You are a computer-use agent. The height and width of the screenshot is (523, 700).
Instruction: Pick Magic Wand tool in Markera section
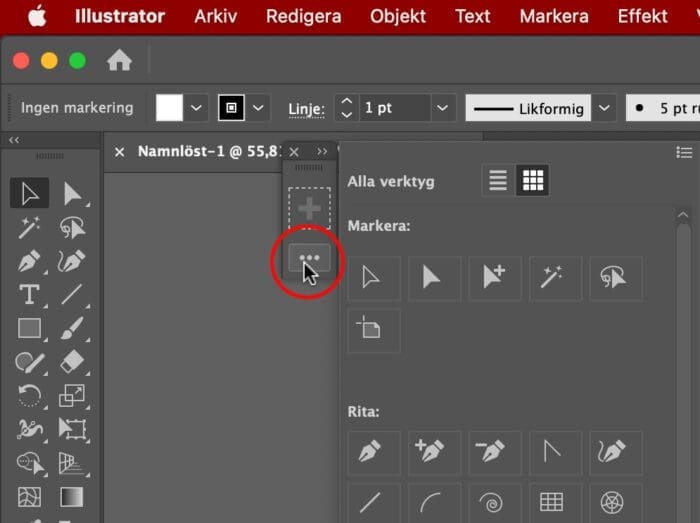[555, 278]
